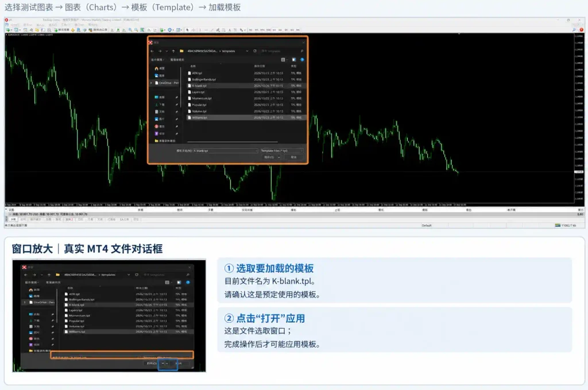The height and width of the screenshot is (390, 588).
Task: Zoom in the chart via MT4 toolbar magnifier plus
Action: pos(130,30)
